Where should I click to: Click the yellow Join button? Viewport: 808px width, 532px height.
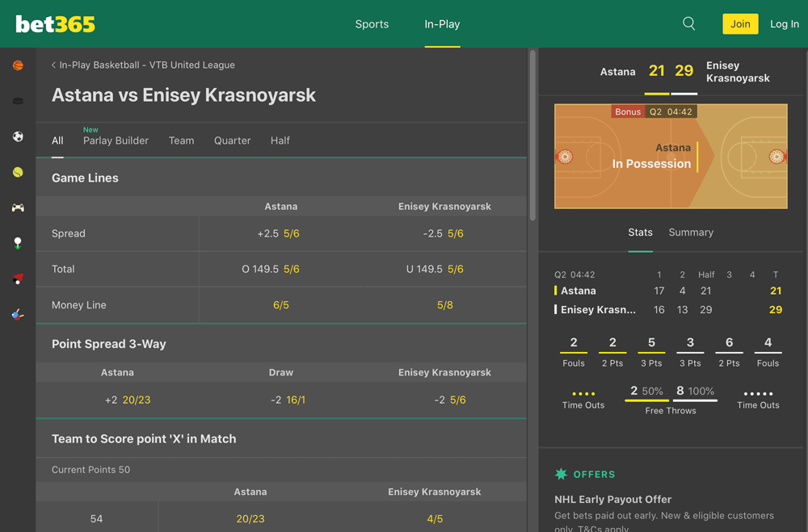[740, 24]
